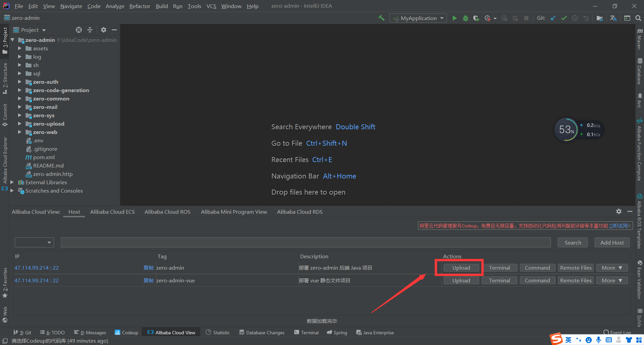Image resolution: width=644 pixels, height=345 pixels.
Task: Open Favorites tool window
Action: click(5, 282)
